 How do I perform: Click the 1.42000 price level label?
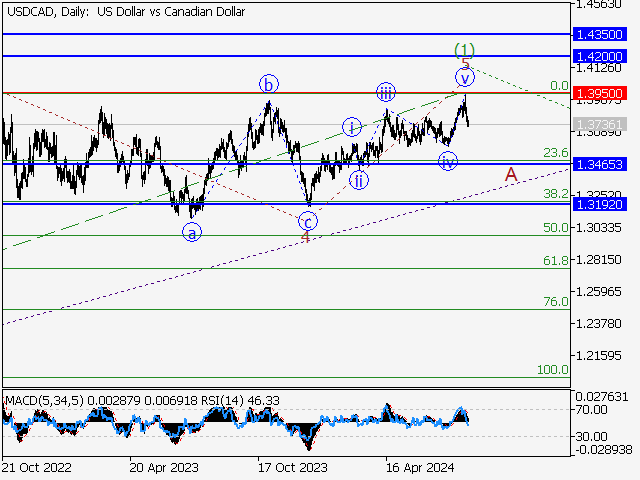point(599,56)
